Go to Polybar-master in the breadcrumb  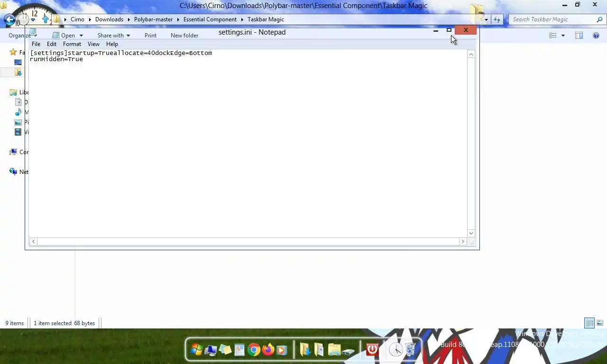pos(153,19)
